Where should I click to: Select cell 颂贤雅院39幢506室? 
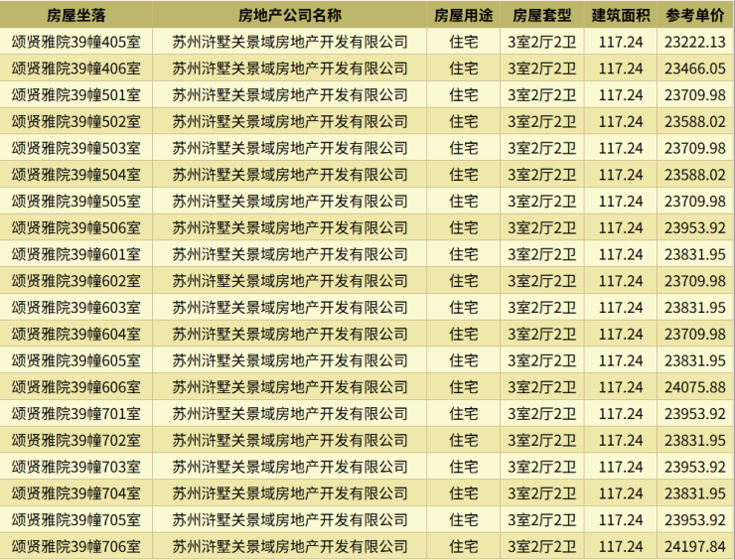click(75, 227)
